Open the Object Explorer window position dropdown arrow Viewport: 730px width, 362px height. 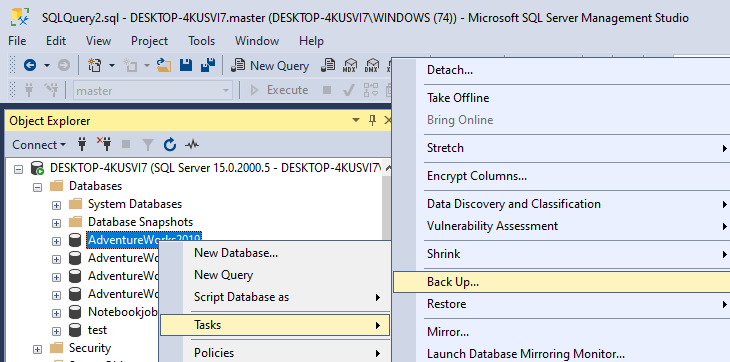pyautogui.click(x=356, y=121)
